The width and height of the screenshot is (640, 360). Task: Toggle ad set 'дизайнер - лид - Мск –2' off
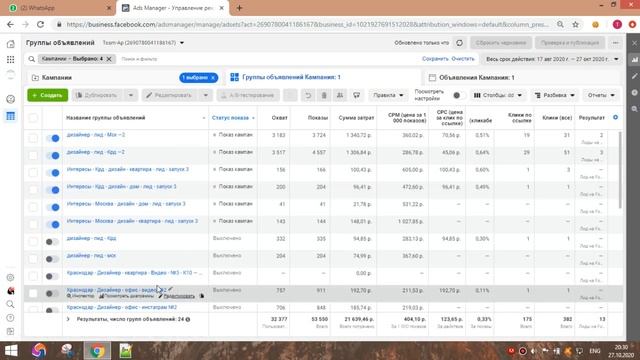tap(53, 138)
